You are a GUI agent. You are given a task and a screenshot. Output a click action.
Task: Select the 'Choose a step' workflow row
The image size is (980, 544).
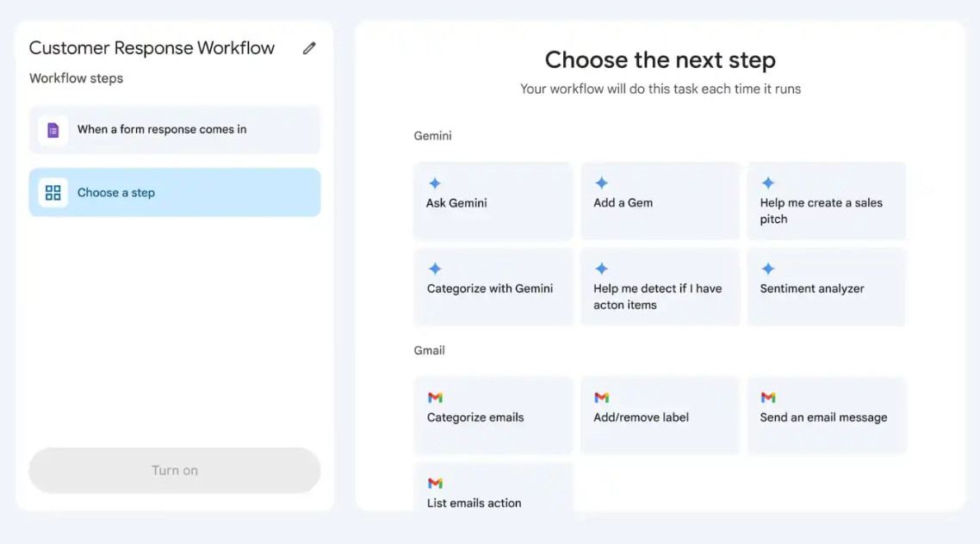point(174,192)
